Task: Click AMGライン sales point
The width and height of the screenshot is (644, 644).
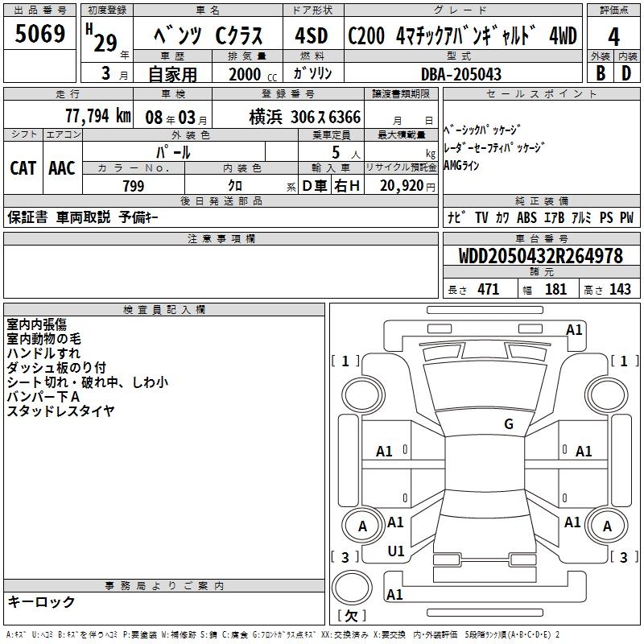Action: tap(461, 165)
